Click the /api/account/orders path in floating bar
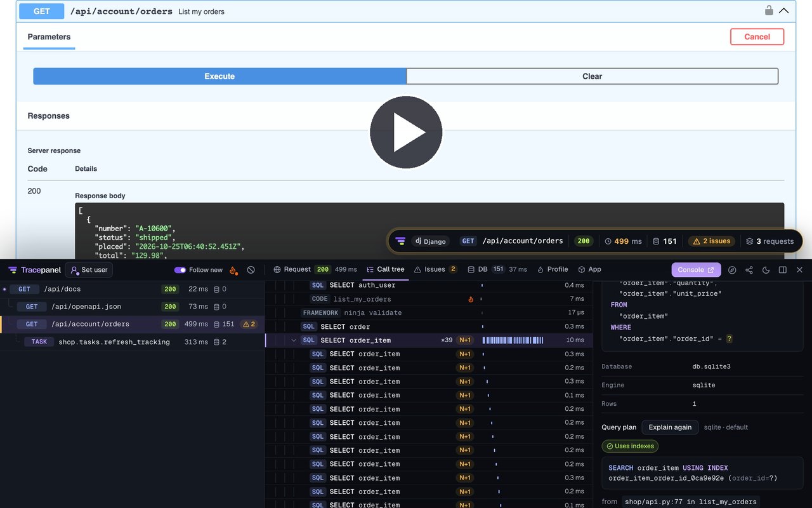This screenshot has height=508, width=812. pos(523,241)
